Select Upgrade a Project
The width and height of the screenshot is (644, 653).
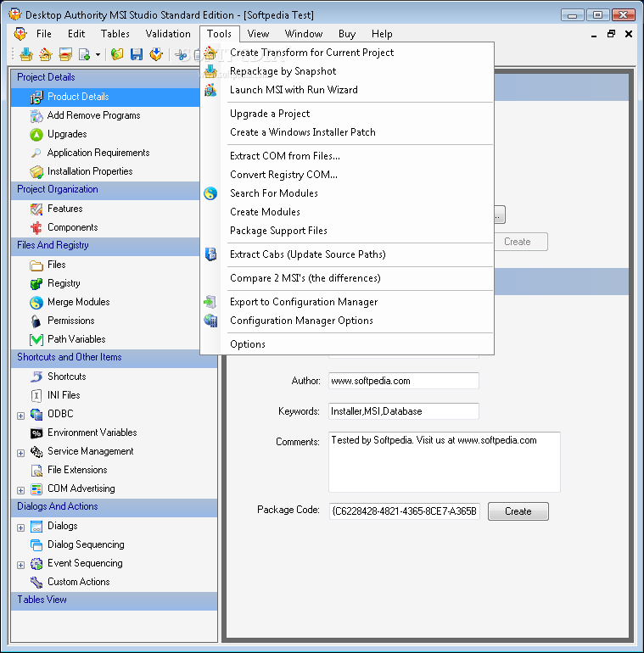click(x=347, y=114)
